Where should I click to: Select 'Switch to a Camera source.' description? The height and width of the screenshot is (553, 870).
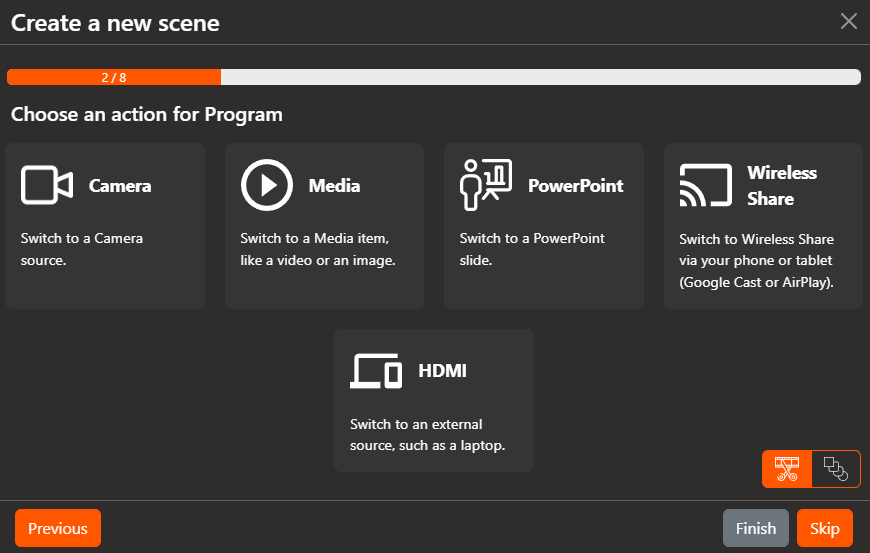pos(82,249)
